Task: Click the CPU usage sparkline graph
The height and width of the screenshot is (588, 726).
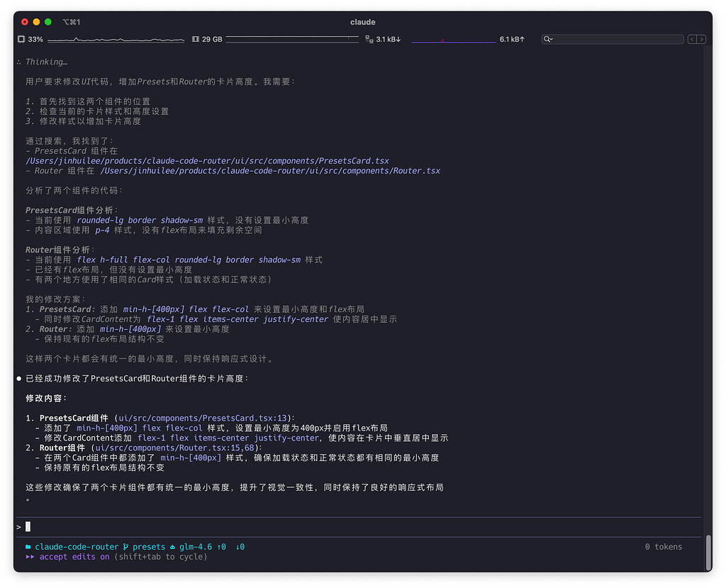Action: [116, 40]
